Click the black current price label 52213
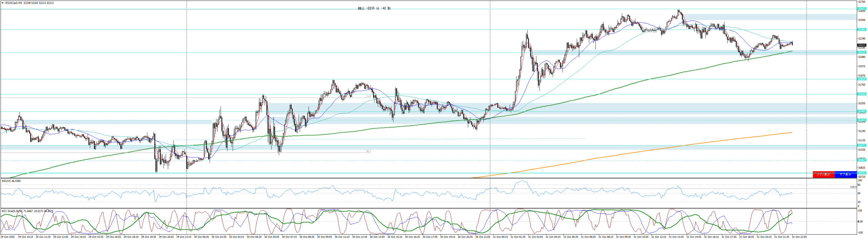The image size is (868, 240). pyautogui.click(x=862, y=45)
